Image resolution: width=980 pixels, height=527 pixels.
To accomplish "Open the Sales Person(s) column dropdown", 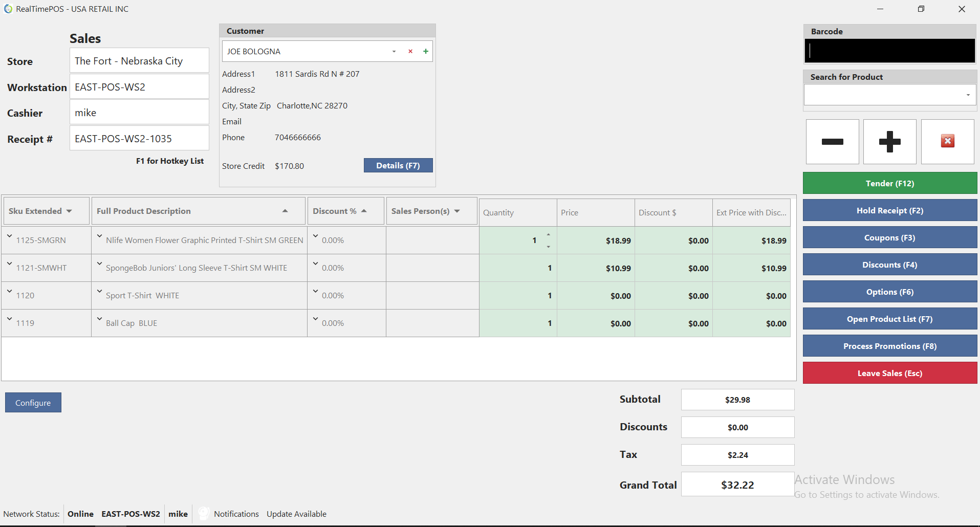I will coord(457,211).
